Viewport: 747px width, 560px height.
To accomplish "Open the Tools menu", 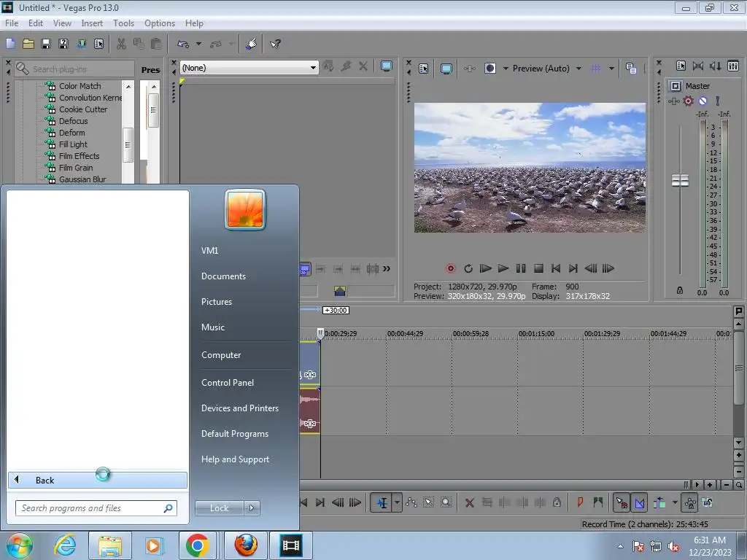I will [x=123, y=23].
